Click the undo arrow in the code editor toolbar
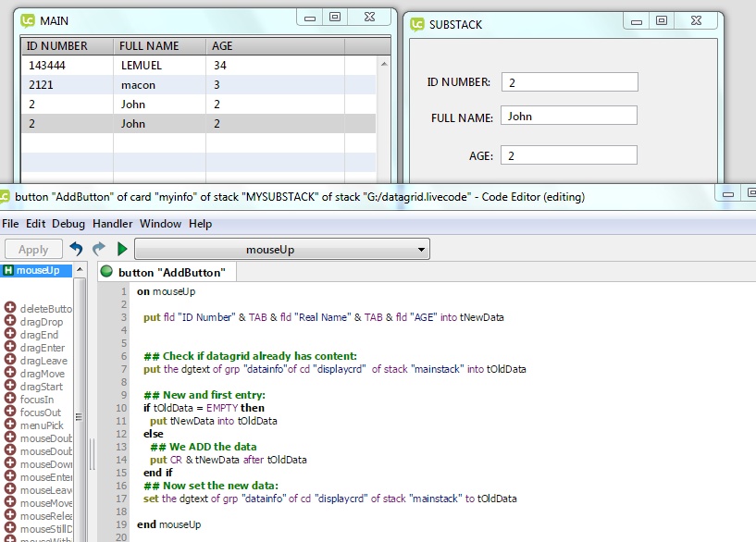Viewport: 756px width, 542px height. [x=76, y=249]
